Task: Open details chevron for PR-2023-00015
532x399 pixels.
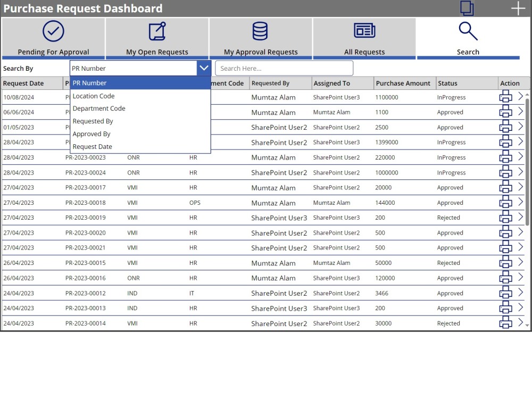Action: (x=520, y=262)
